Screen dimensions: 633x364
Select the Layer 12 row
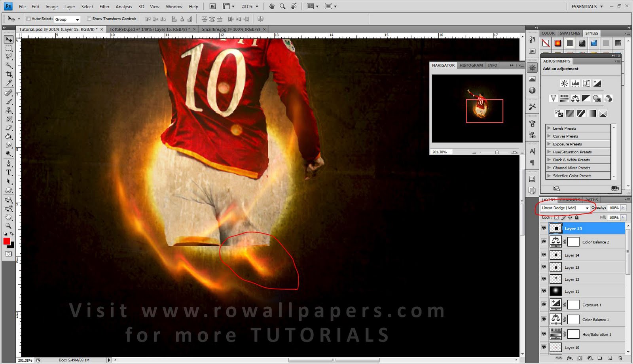tap(582, 279)
